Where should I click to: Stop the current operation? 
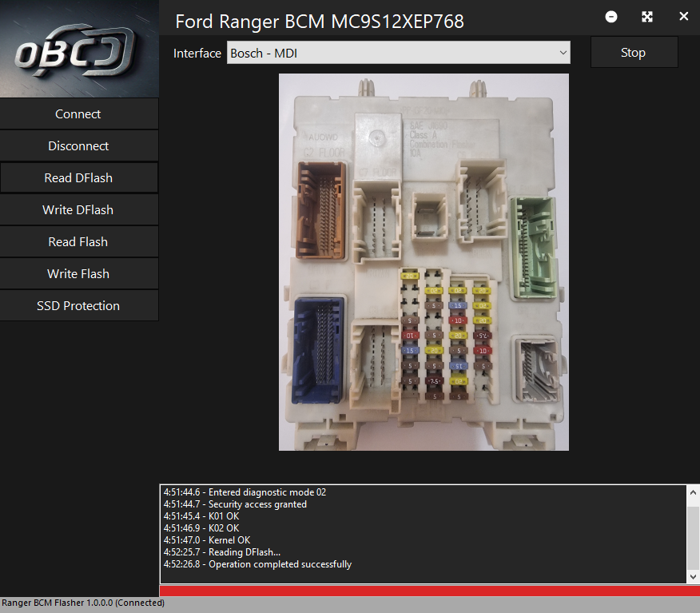click(x=634, y=52)
